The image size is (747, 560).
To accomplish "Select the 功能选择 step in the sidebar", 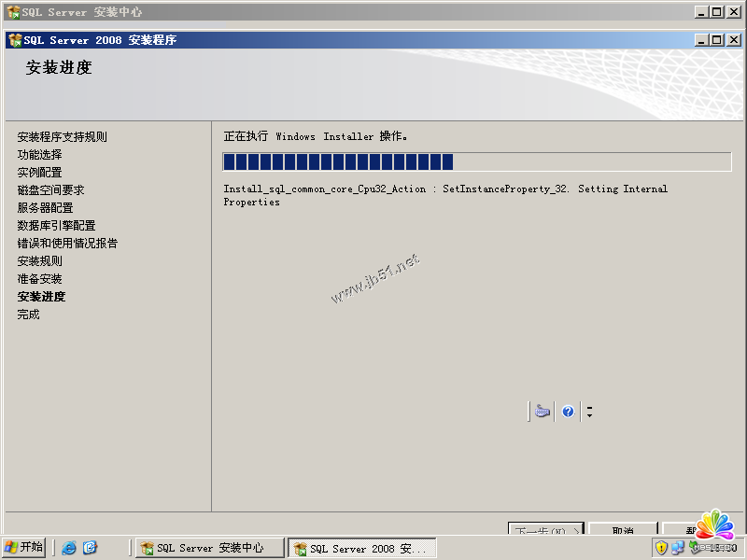I will coord(39,155).
